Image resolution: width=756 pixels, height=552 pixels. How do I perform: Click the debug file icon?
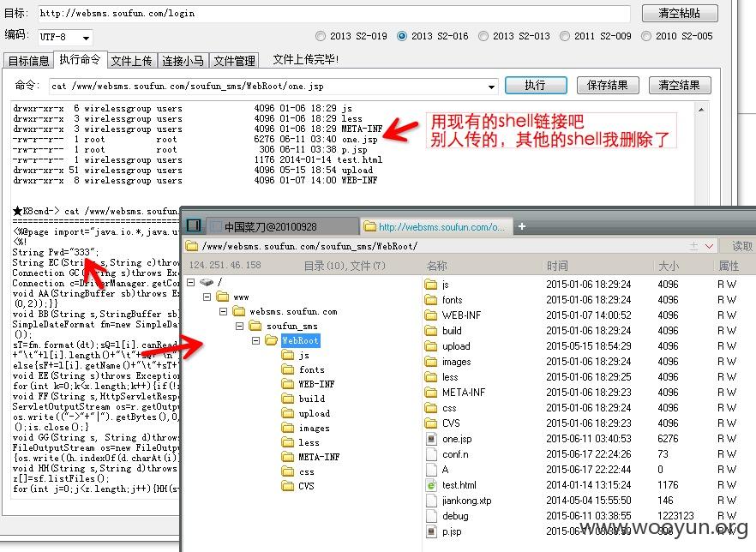tap(431, 516)
